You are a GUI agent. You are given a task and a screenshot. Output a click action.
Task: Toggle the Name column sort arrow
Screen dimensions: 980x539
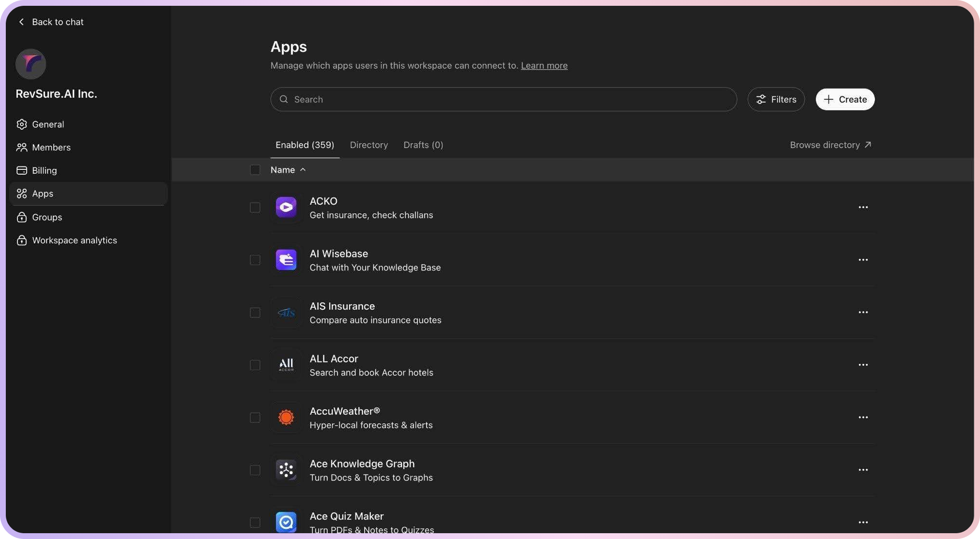click(x=303, y=170)
